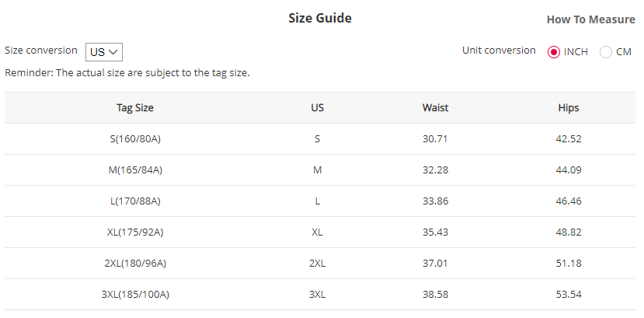Select the S(160/80A) tag size row
This screenshot has height=318, width=644.
[x=141, y=139]
